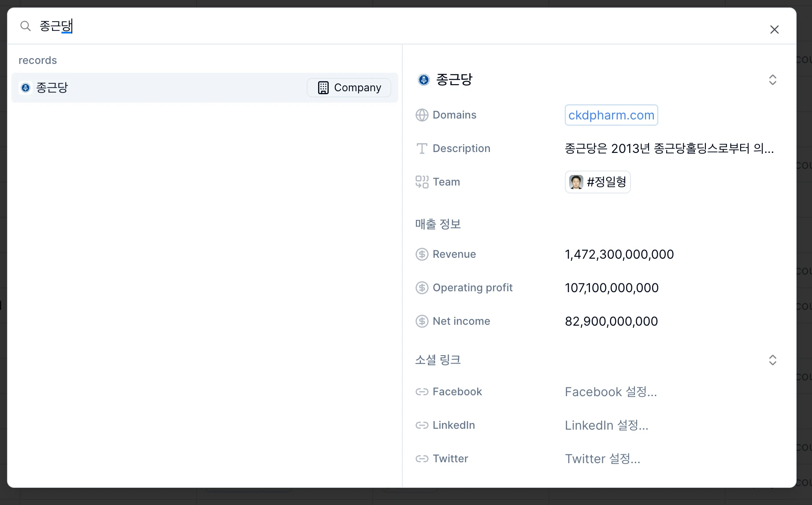The width and height of the screenshot is (812, 505).
Task: Click the 종근당 logo in detail header
Action: click(423, 80)
